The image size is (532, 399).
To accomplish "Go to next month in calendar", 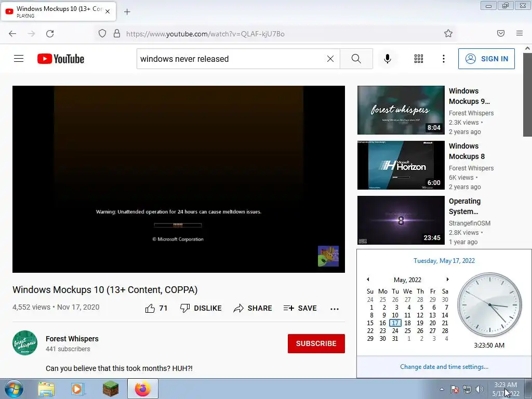I will [447, 279].
